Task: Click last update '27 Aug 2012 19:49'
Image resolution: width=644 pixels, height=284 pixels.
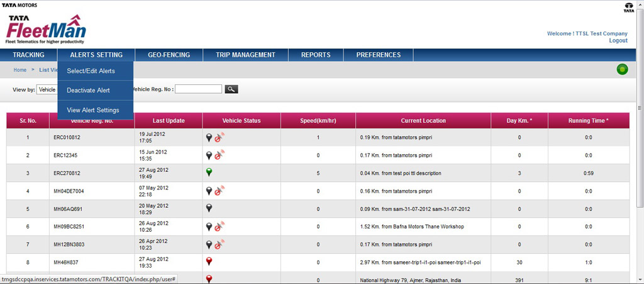Action: [154, 173]
